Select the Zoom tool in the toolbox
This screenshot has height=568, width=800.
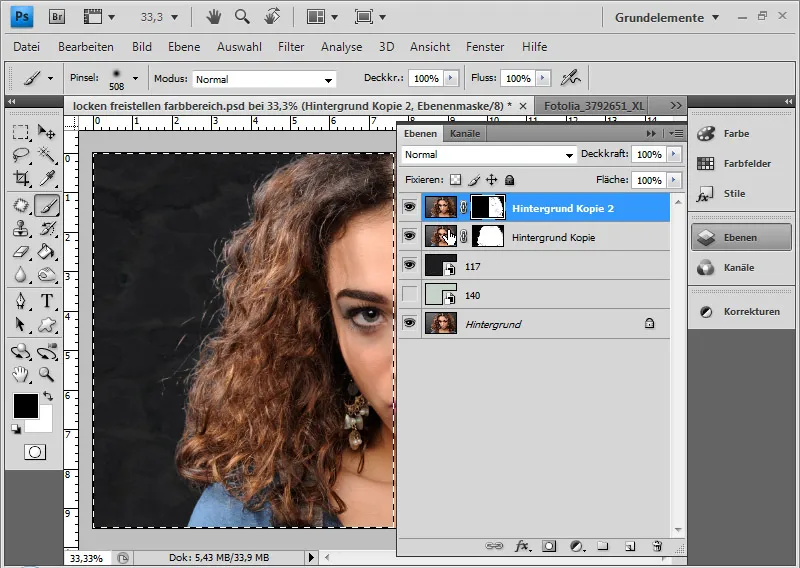[x=46, y=374]
